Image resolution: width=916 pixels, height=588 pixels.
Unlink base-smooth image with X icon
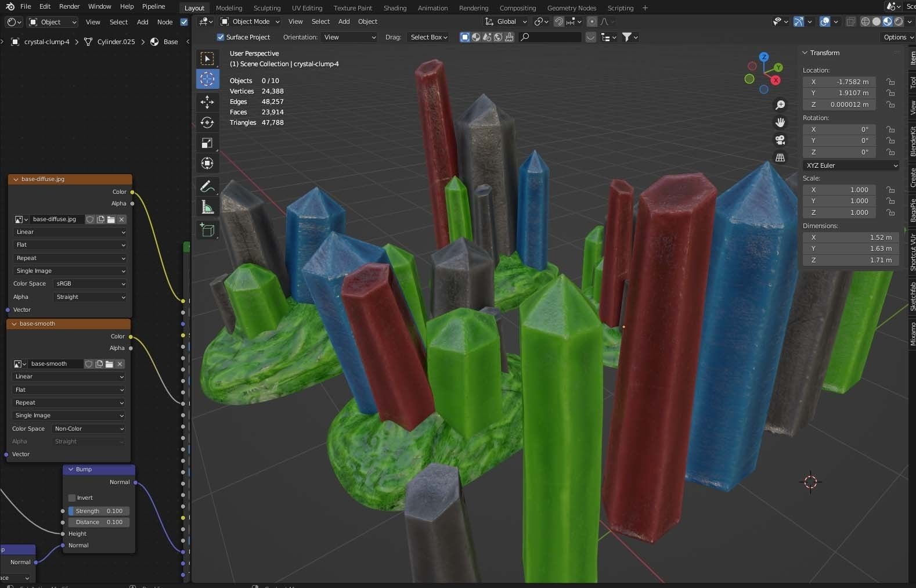pyautogui.click(x=120, y=364)
